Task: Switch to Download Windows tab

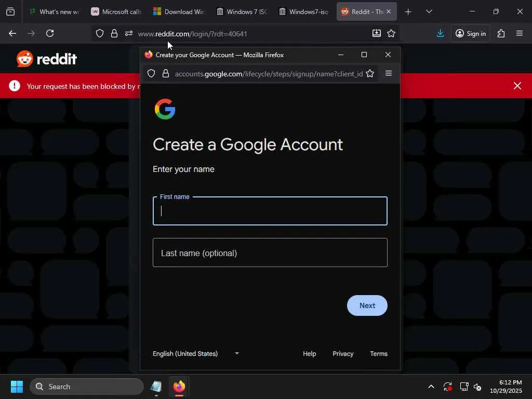Action: click(179, 11)
